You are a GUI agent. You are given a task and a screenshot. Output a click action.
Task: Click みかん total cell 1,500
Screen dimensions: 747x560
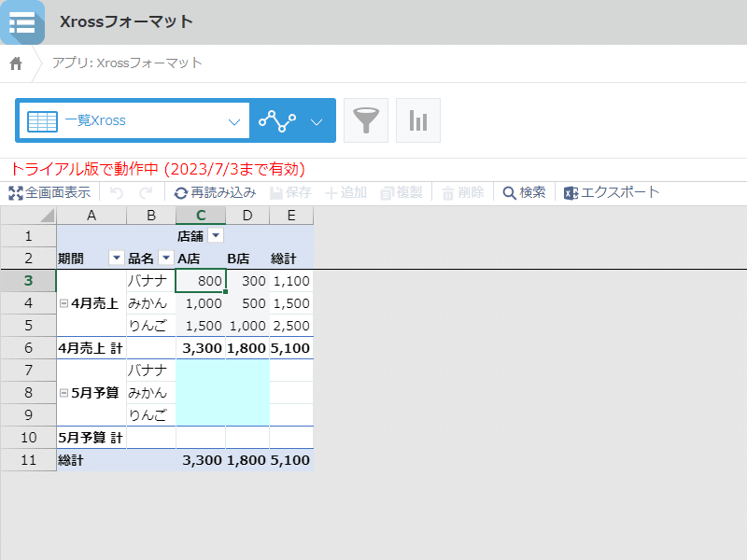pyautogui.click(x=291, y=302)
